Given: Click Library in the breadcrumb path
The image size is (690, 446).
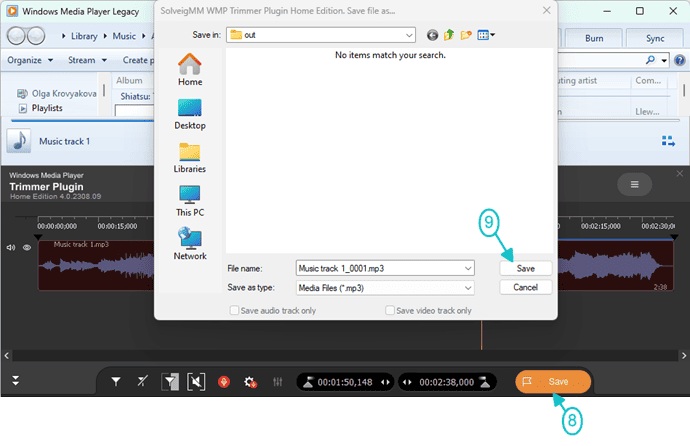Looking at the screenshot, I should pyautogui.click(x=84, y=36).
